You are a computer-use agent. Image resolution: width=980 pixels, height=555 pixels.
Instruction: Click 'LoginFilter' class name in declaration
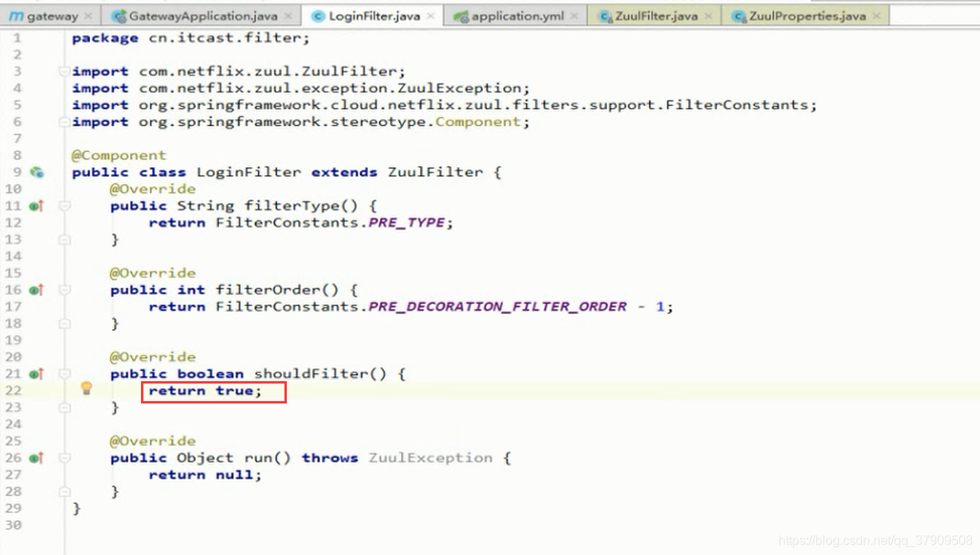(249, 172)
